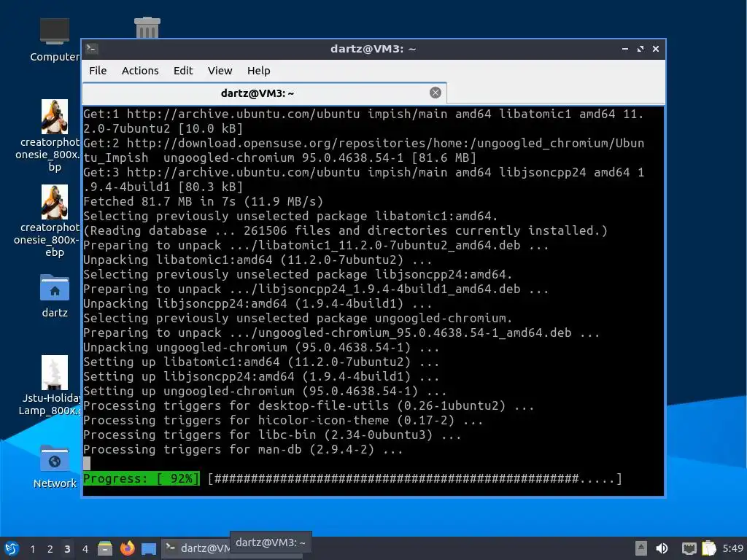Click the '(Reading database ...' line
The height and width of the screenshot is (560, 747).
pyautogui.click(x=345, y=231)
